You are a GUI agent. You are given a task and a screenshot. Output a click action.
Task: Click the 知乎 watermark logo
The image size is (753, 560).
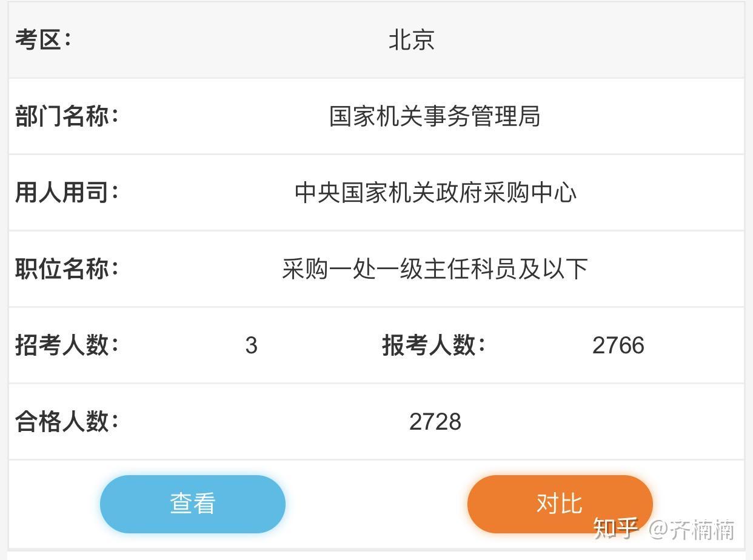pyautogui.click(x=616, y=528)
